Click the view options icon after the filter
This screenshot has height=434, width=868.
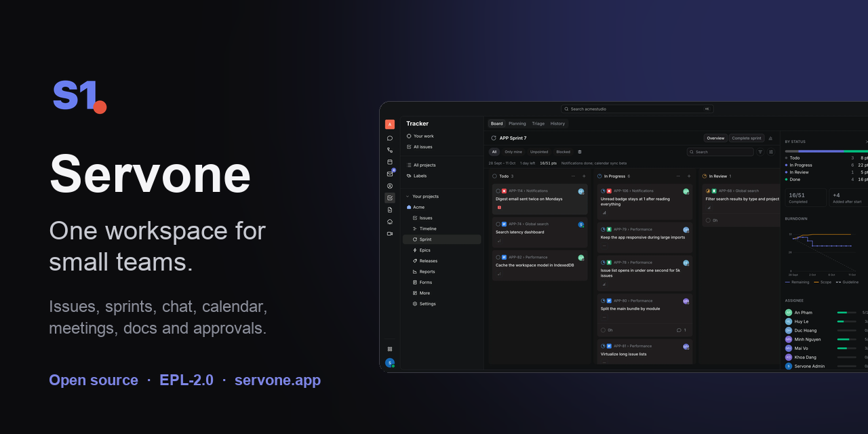click(770, 152)
